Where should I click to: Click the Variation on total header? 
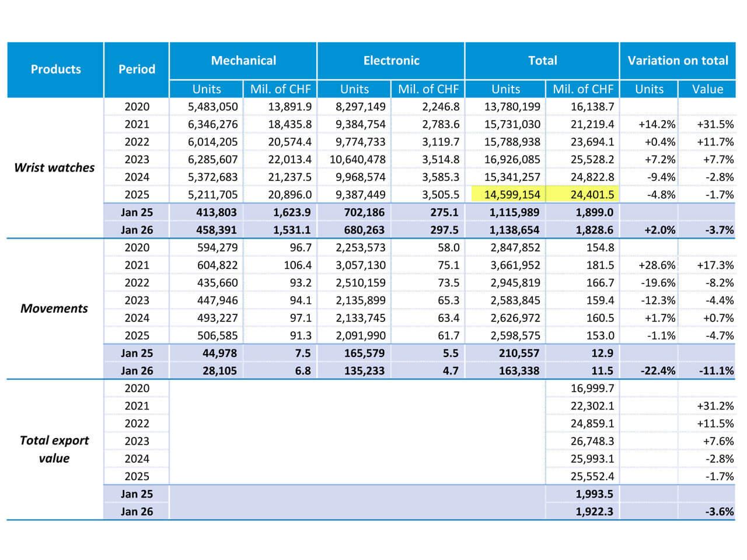click(678, 61)
